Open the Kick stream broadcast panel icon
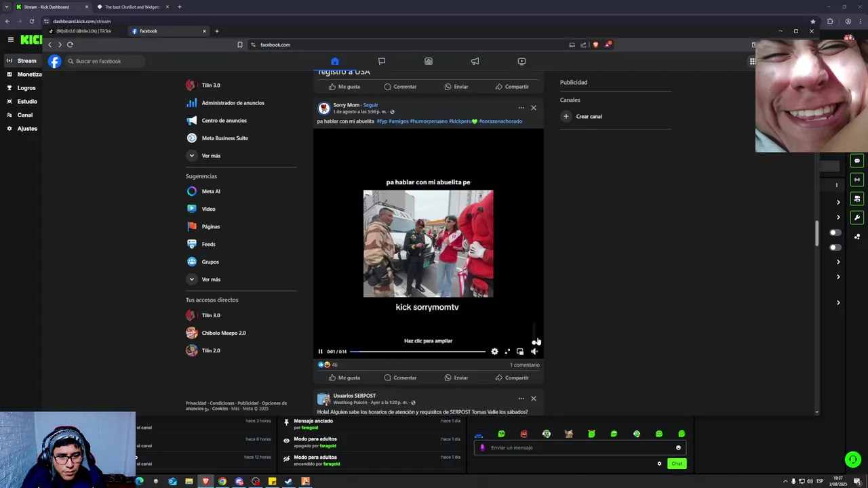The width and height of the screenshot is (868, 488). (x=857, y=180)
